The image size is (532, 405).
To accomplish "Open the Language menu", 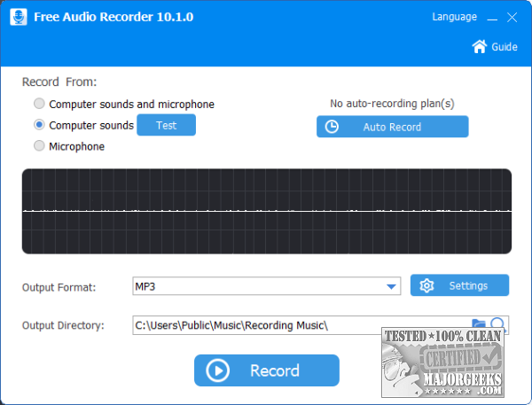I will [455, 17].
